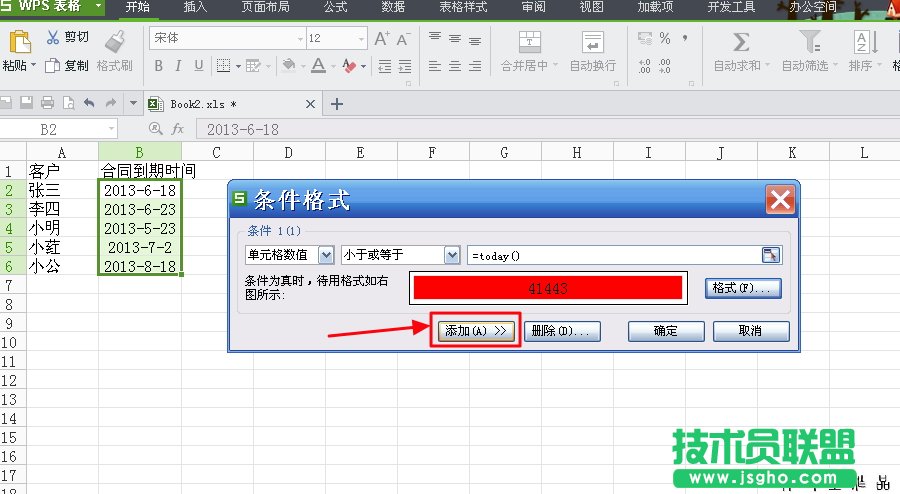Viewport: 900px width, 494px height.
Task: Select the Format Painter (格式刷) brush
Action: point(115,42)
